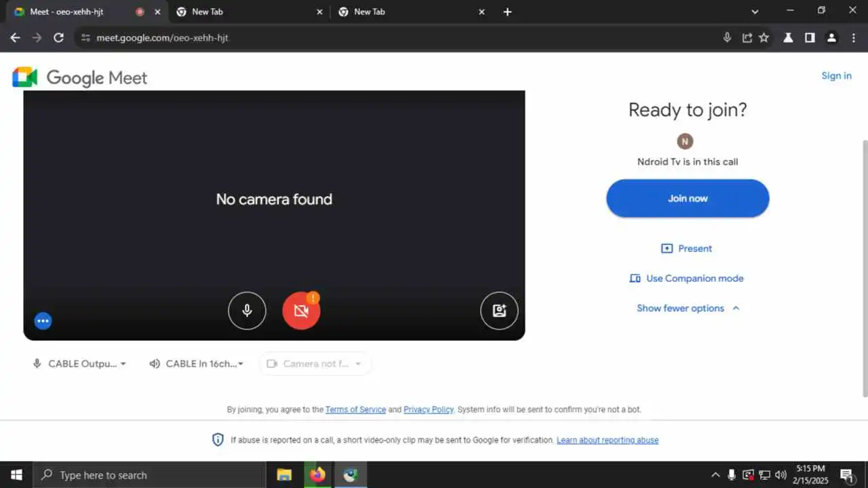Open Windows Start menu
This screenshot has height=488, width=868.
pos(16,475)
